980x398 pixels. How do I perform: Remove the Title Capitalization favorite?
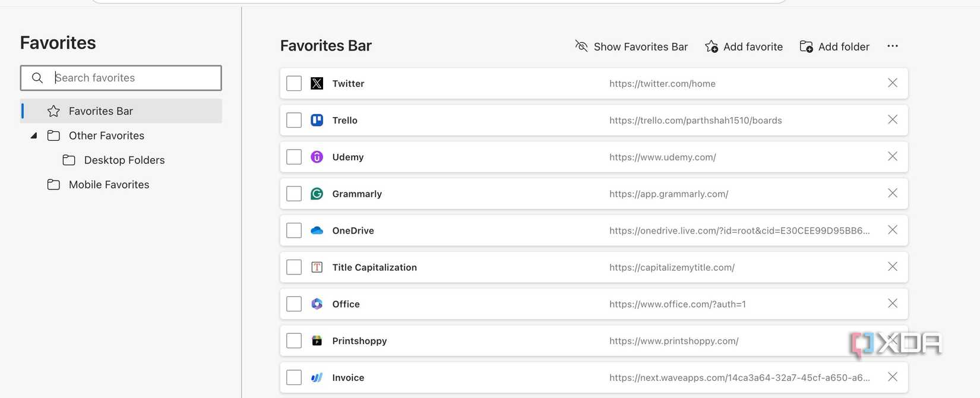[893, 267]
